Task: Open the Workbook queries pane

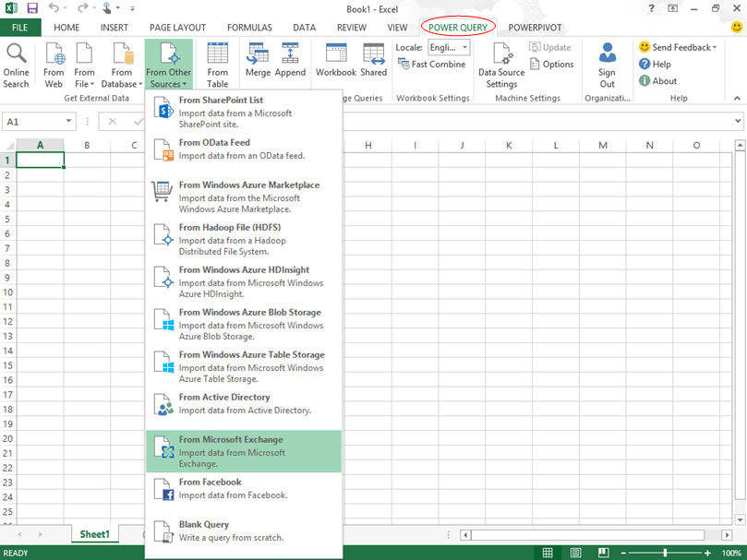Action: click(336, 60)
